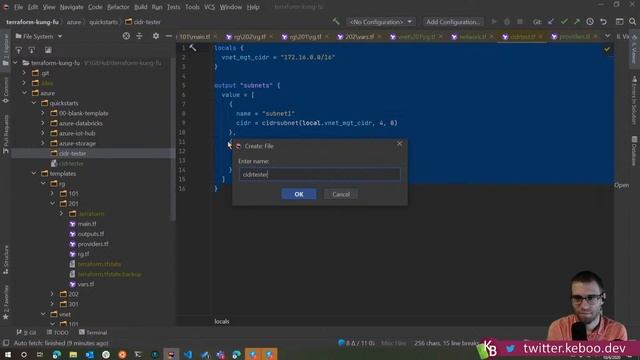Hide the File System panel with minus icon
This screenshot has height=360, width=640.
tap(169, 36)
